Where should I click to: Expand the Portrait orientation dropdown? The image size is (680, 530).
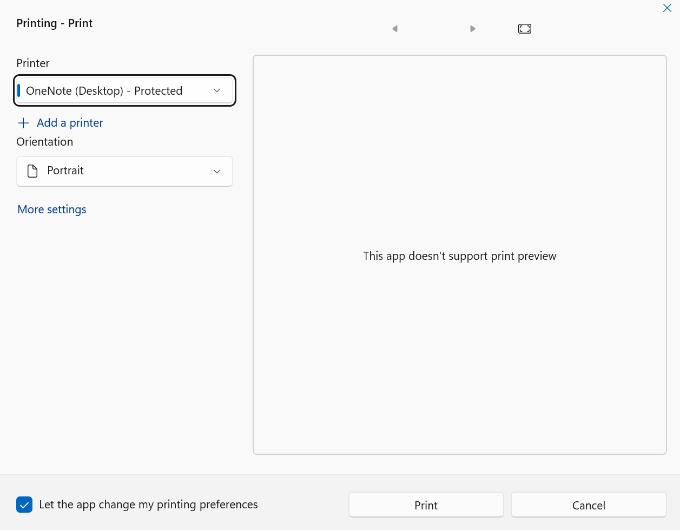124,171
